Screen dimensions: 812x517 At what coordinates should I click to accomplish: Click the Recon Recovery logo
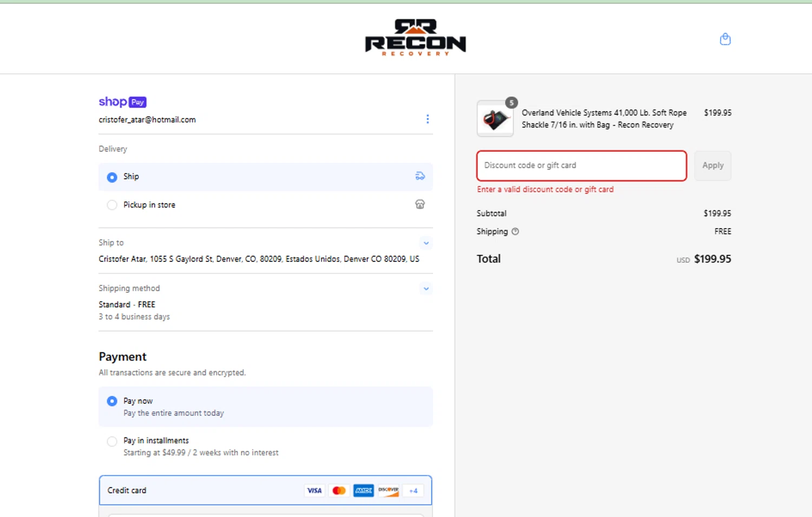(416, 37)
